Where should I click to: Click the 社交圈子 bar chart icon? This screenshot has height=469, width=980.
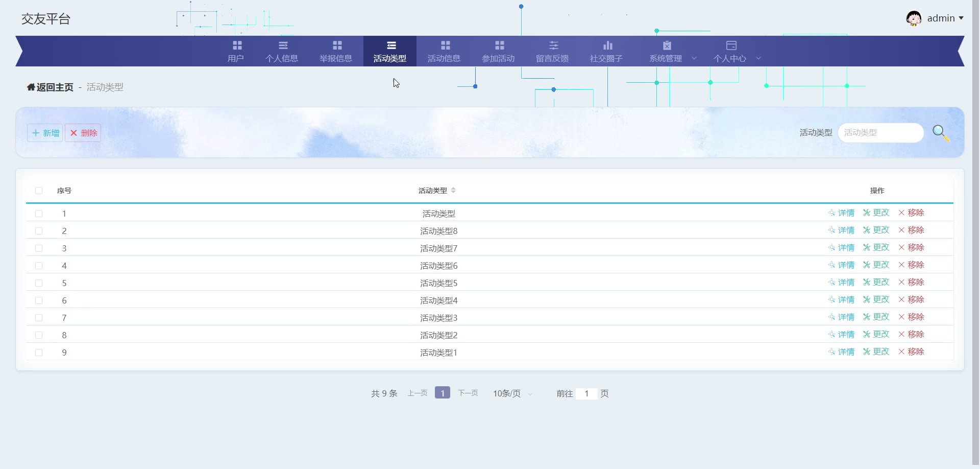point(607,45)
